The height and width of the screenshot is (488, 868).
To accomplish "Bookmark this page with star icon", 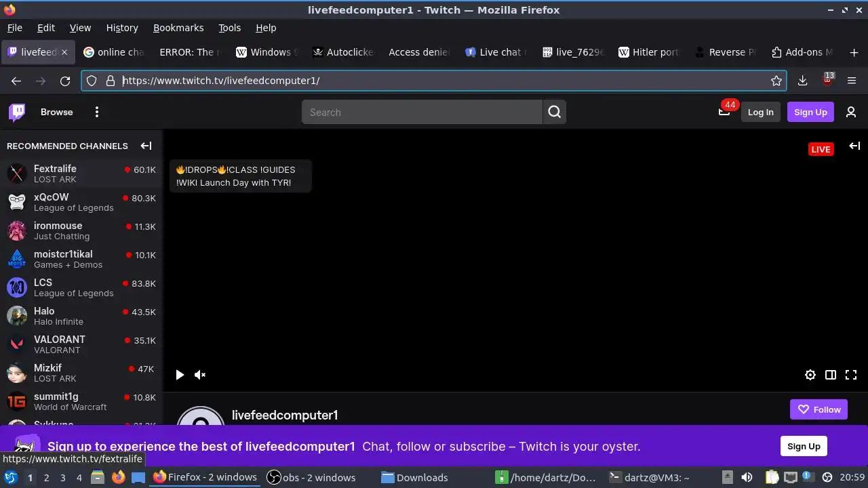I will click(x=776, y=81).
